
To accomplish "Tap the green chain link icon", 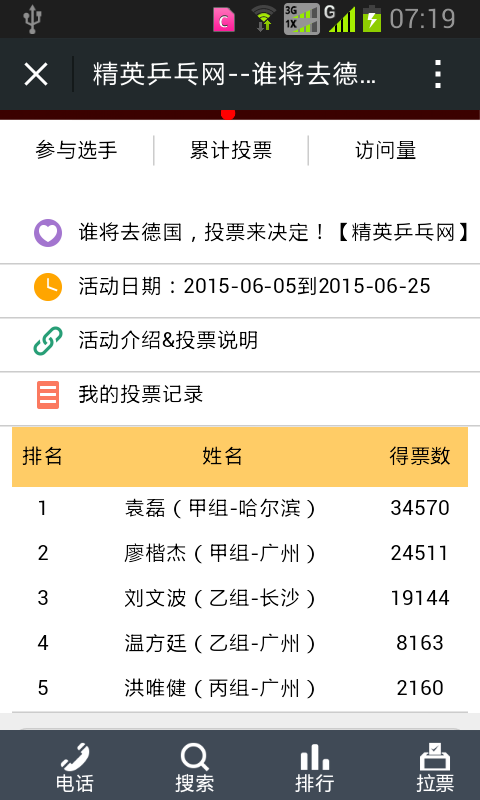I will coord(48,341).
